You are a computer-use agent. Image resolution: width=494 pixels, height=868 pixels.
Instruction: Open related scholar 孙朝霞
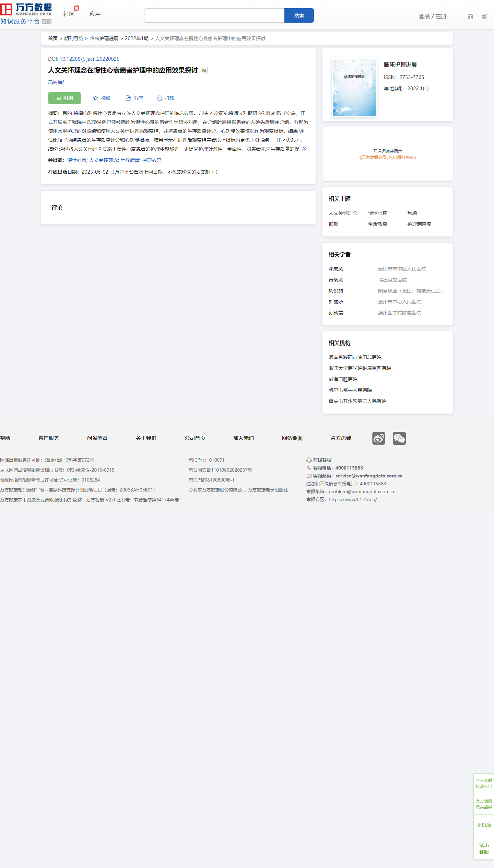[x=336, y=313]
